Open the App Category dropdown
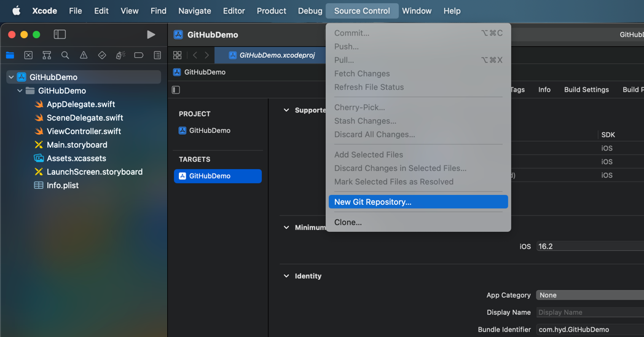This screenshot has width=644, height=337. pos(589,295)
